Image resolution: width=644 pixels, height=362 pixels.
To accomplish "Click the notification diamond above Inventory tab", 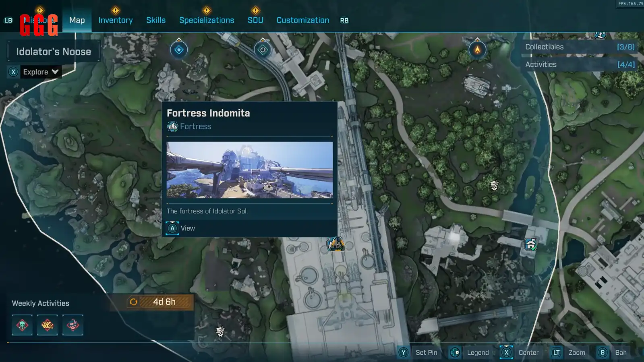I will click(116, 10).
